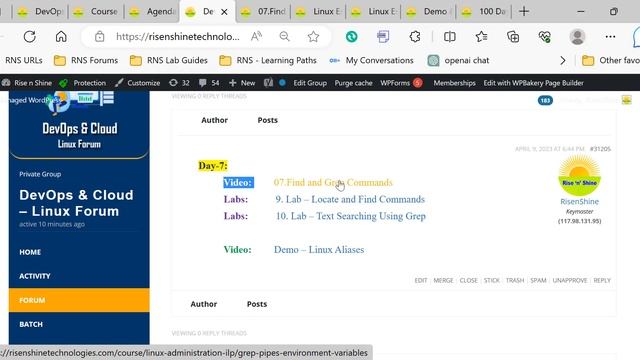
Task: Select FORUM in forum sidebar
Action: tap(79, 300)
